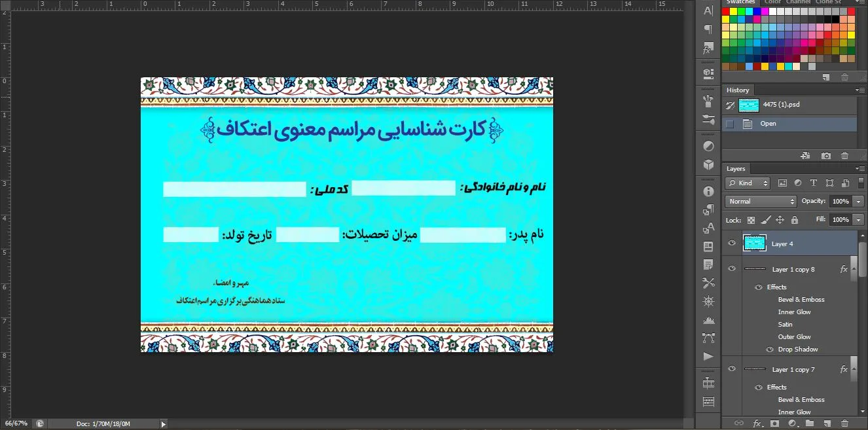Create new group folder icon
The width and height of the screenshot is (868, 430).
[810, 423]
